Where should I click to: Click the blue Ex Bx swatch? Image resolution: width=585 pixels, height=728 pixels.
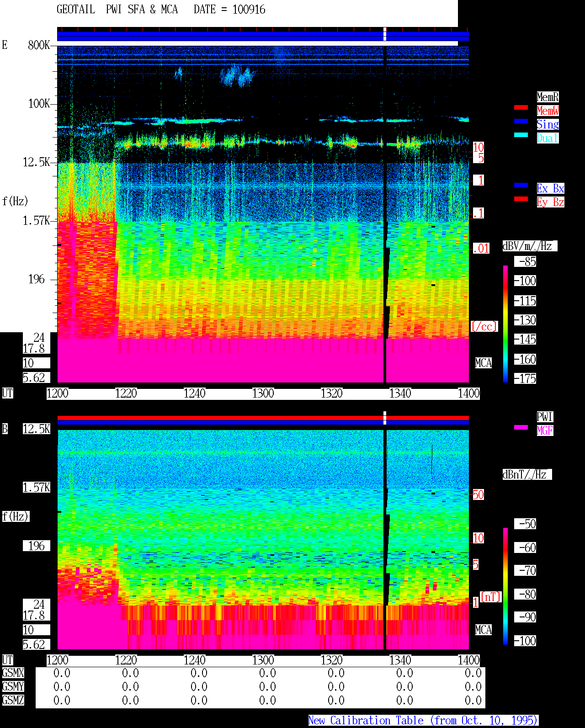(x=521, y=185)
